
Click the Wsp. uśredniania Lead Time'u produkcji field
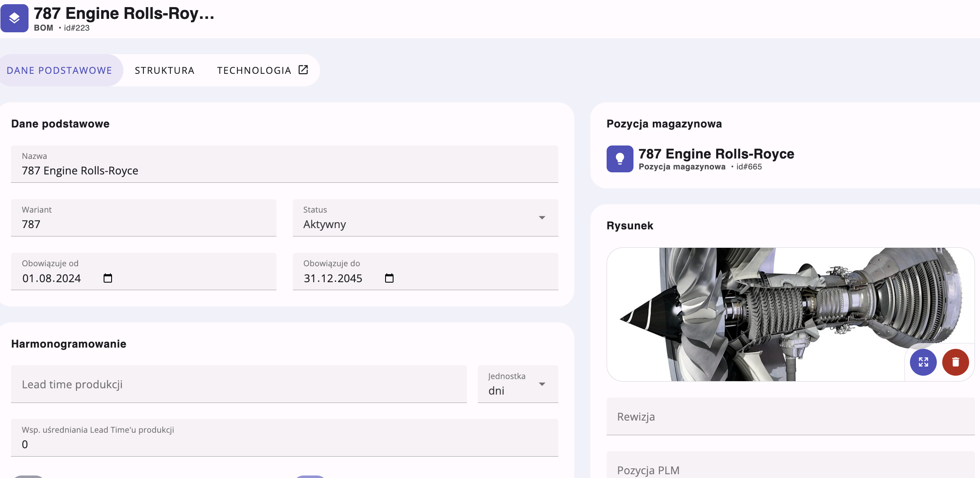coord(284,444)
